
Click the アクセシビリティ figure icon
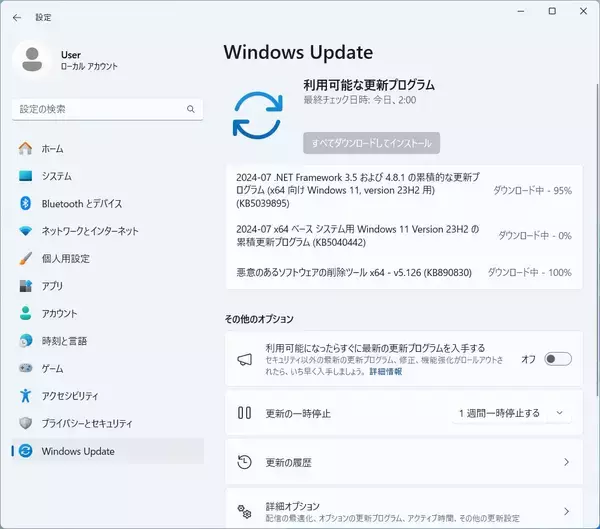pyautogui.click(x=26, y=395)
